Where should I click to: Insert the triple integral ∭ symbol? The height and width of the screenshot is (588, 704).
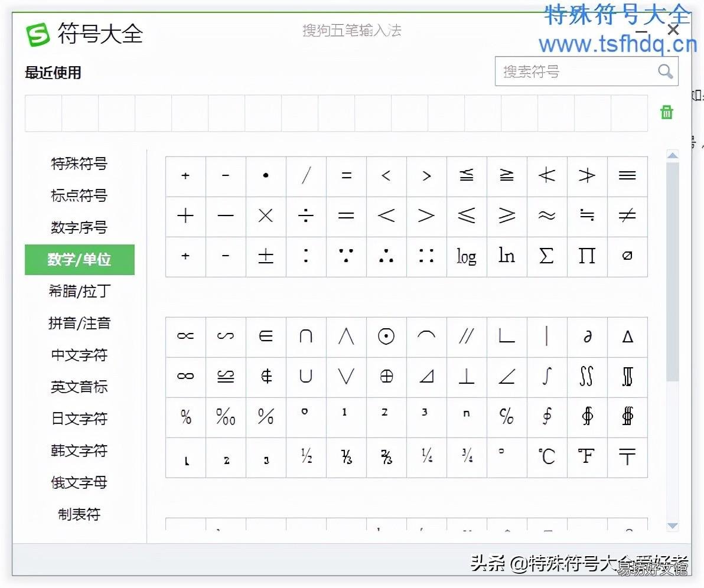(627, 377)
